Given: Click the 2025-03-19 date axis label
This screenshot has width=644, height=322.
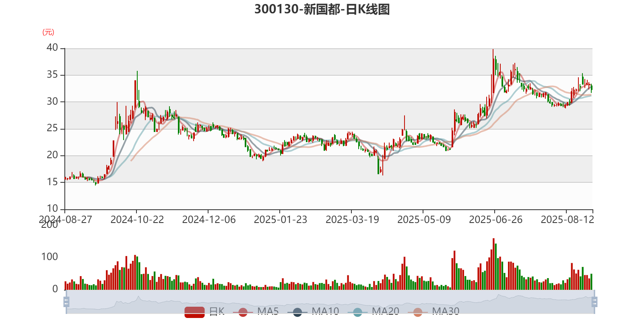Looking at the screenshot, I should 352,220.
